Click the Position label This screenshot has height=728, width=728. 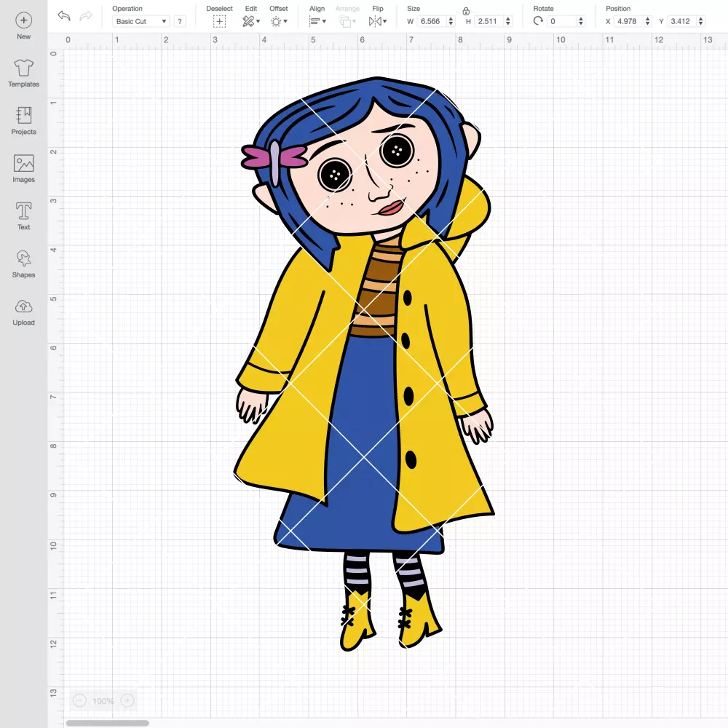tap(618, 8)
